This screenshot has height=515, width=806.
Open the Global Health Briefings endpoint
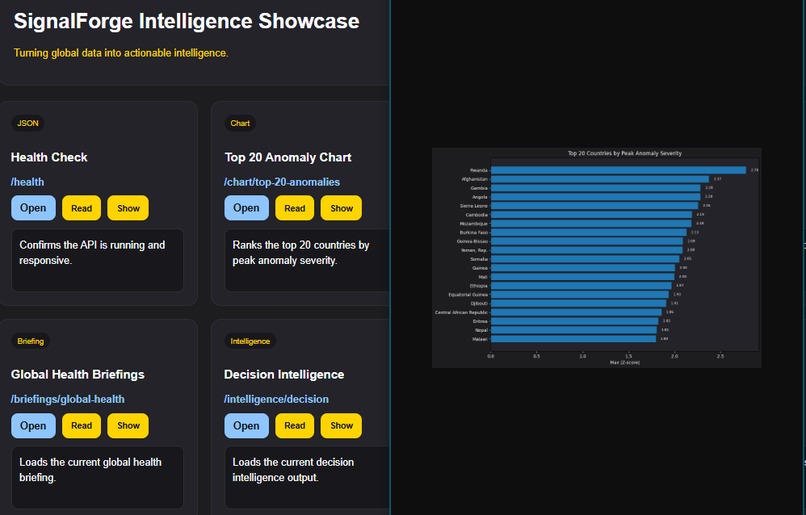coord(33,426)
